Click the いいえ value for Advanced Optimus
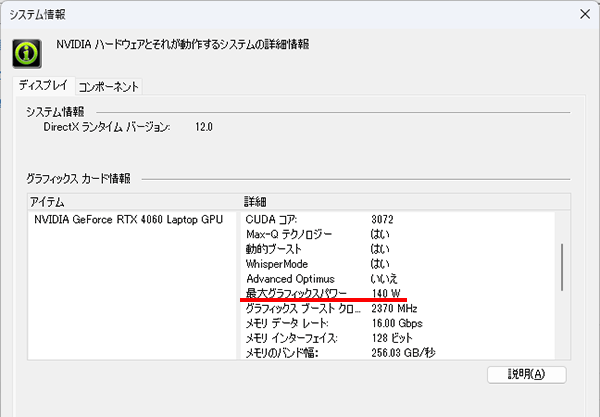Viewport: 600px width, 417px height. 384,279
